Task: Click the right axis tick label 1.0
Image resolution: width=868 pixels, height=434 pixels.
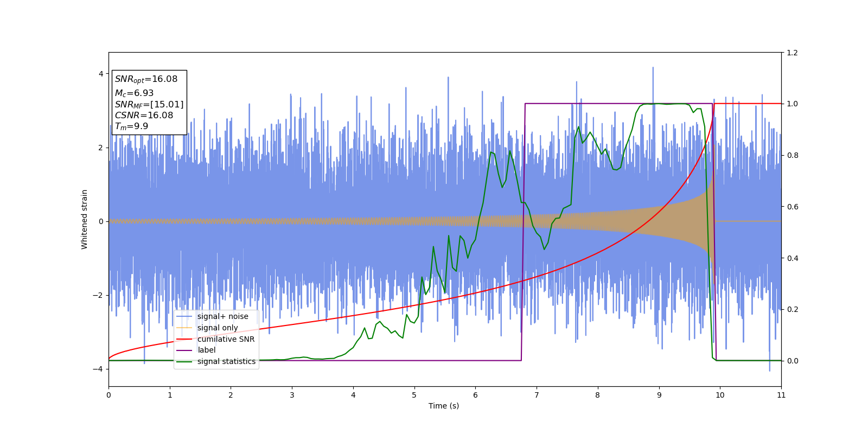Action: click(x=792, y=104)
